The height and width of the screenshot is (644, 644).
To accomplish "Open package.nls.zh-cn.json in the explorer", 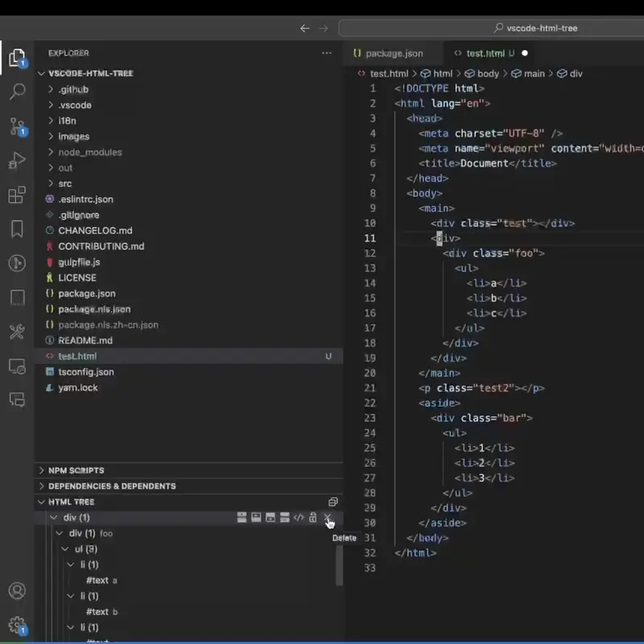I will click(x=188, y=324).
